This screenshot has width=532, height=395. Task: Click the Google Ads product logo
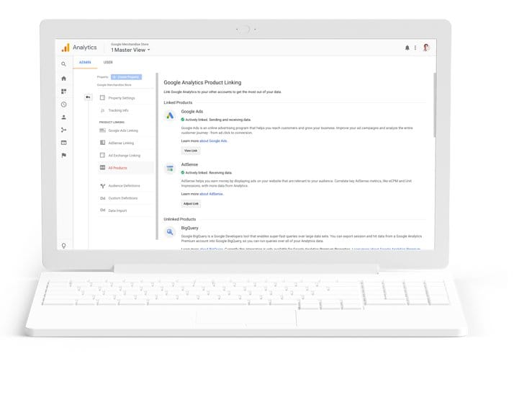170,115
